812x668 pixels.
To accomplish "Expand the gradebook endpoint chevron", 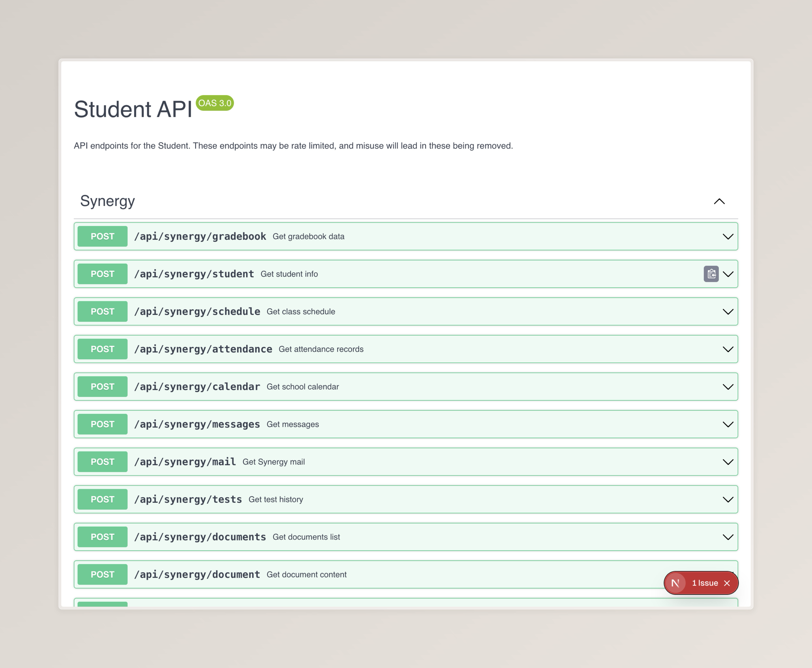I will [728, 237].
